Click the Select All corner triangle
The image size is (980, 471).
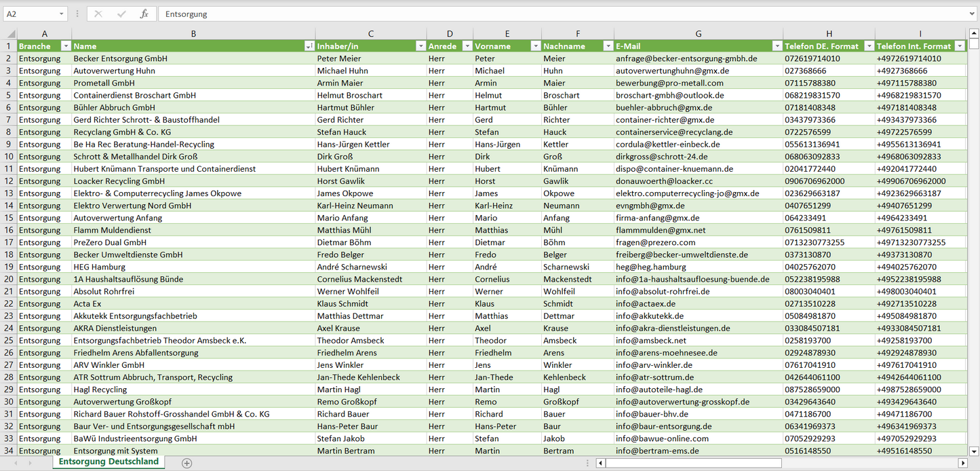10,34
